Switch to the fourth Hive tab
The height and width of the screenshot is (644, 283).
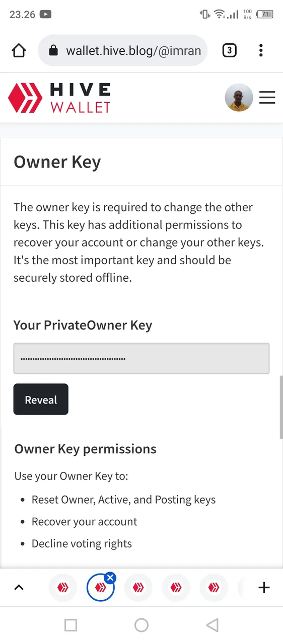coord(176,587)
